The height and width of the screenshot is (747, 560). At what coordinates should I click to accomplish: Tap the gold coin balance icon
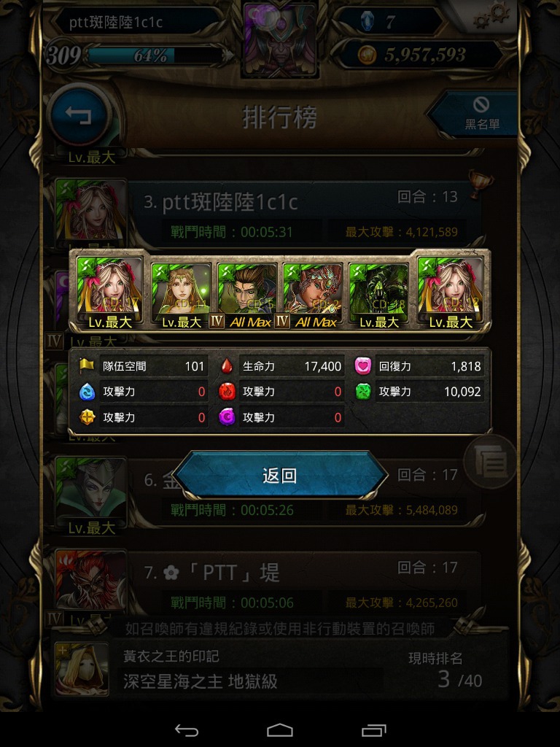click(x=367, y=55)
